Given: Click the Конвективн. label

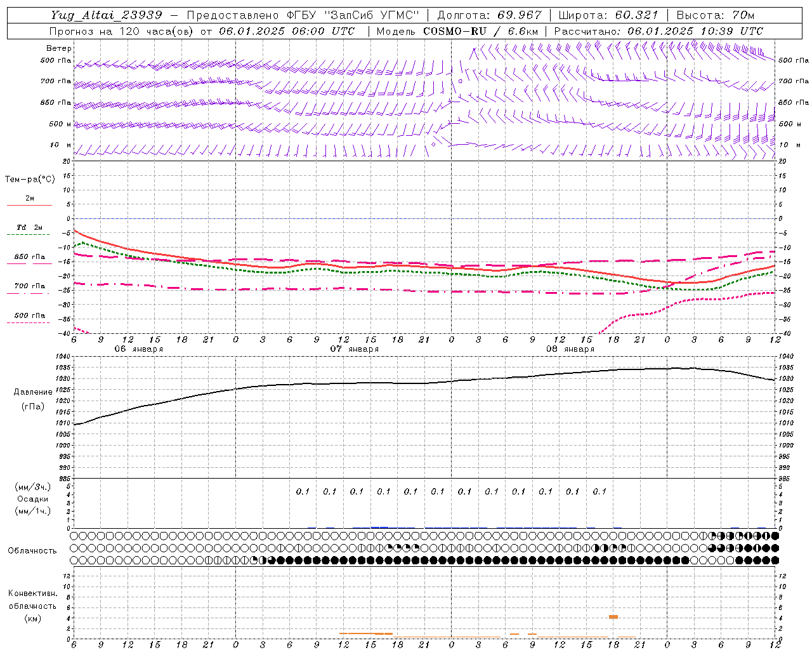Looking at the screenshot, I should click(x=32, y=594).
